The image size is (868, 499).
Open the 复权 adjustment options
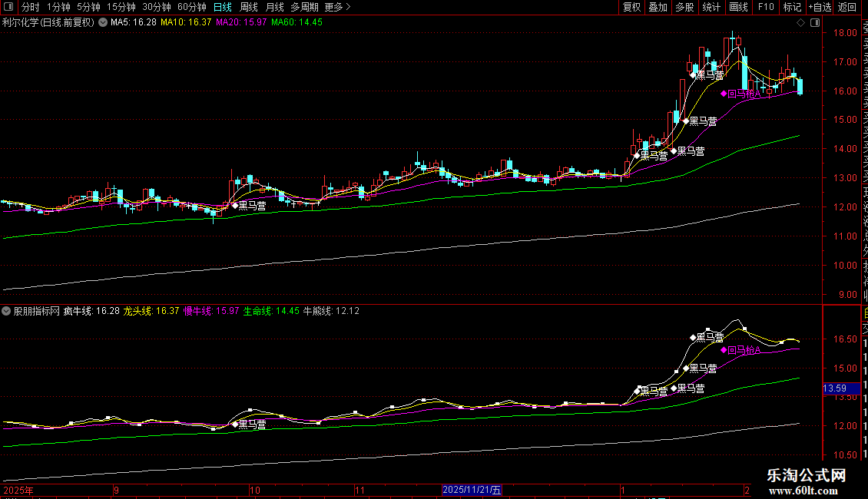point(631,7)
